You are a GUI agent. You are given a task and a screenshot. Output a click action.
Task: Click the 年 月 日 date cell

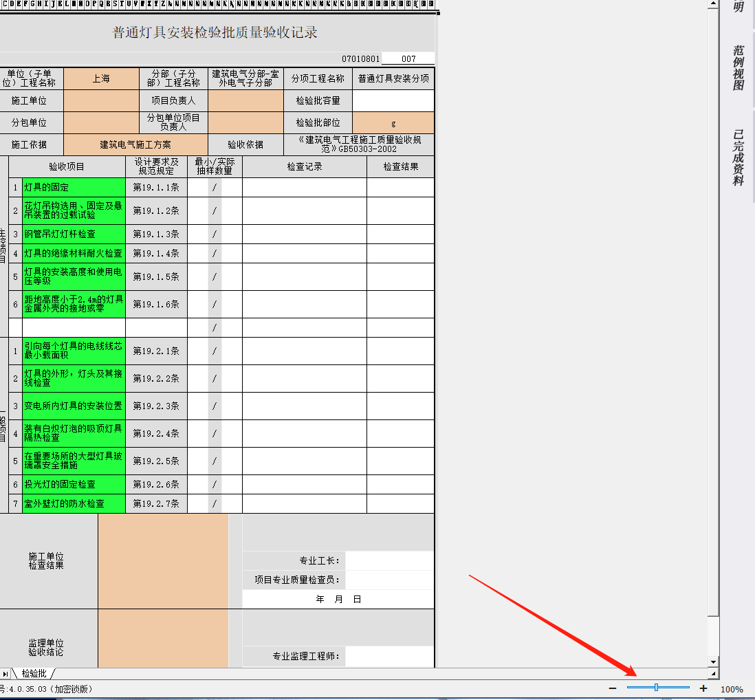pos(338,599)
